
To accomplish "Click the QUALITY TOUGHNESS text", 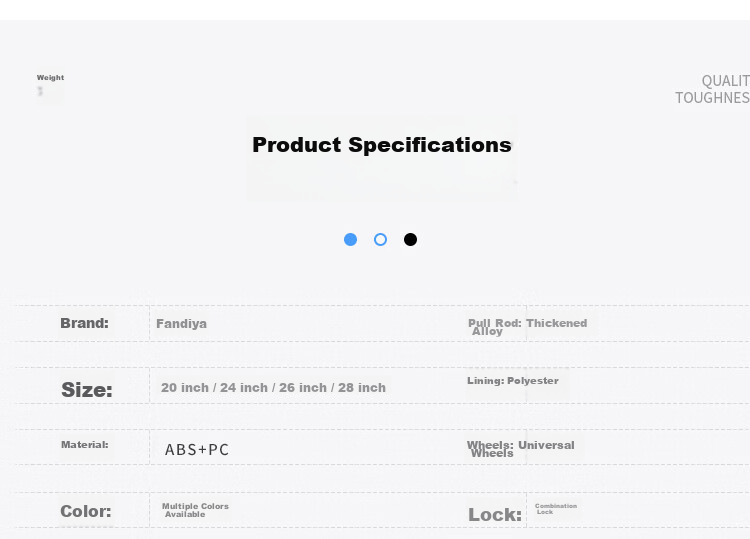I will pyautogui.click(x=712, y=89).
